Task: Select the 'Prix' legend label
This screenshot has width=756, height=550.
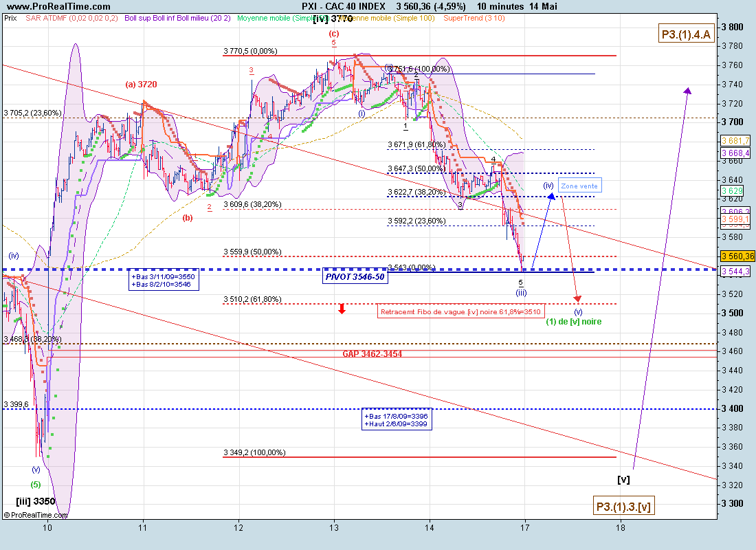Action: 10,18
